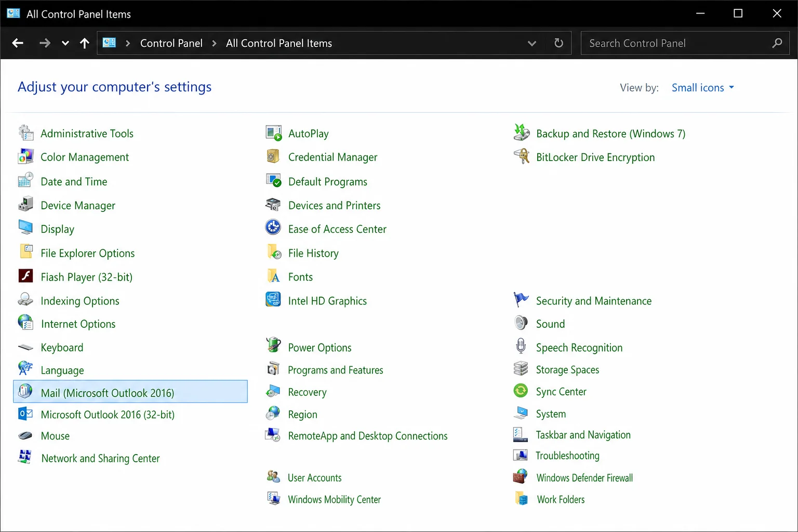Open the Indexing Options link

pos(79,301)
